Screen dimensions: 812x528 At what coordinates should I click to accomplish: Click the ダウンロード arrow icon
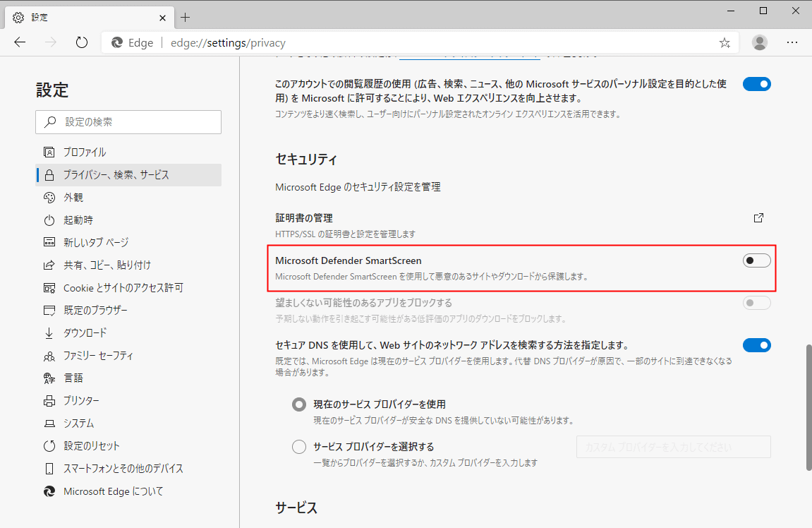(x=49, y=333)
